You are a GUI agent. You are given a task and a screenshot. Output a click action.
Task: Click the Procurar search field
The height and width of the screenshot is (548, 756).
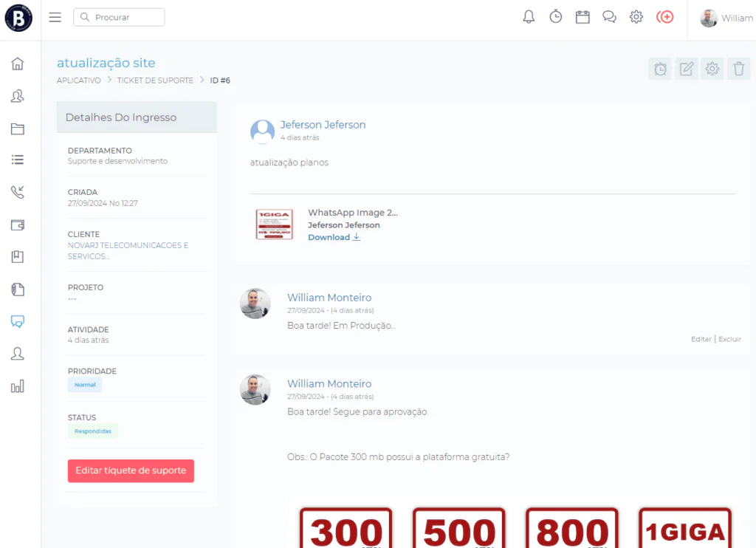click(119, 18)
